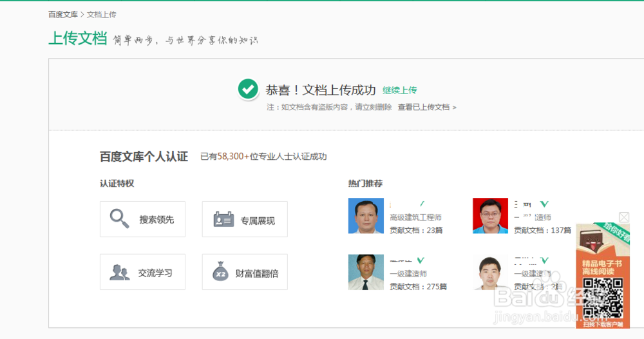Click the 高级建筑工程师 title text
644x339 pixels.
click(415, 217)
